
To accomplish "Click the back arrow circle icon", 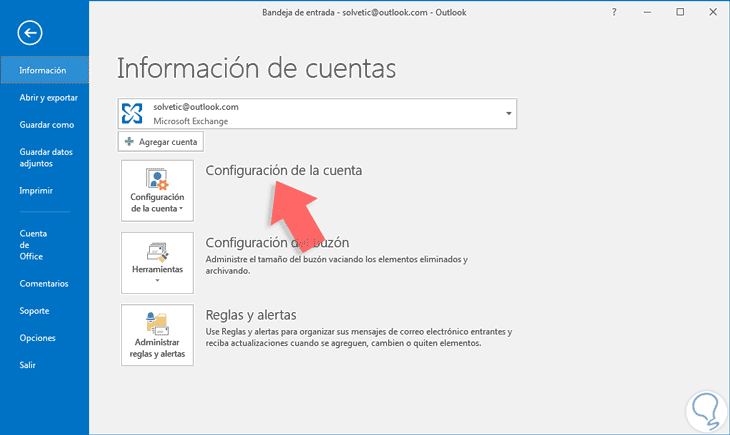I will pos(30,33).
